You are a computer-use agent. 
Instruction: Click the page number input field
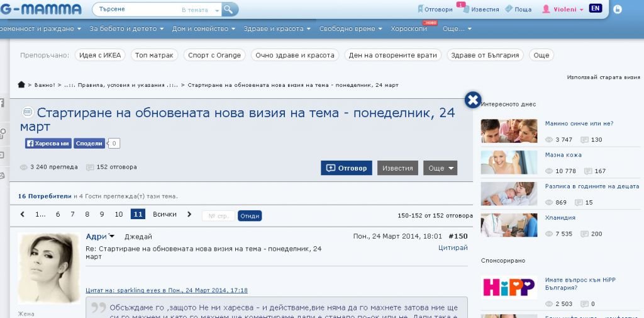pyautogui.click(x=218, y=215)
